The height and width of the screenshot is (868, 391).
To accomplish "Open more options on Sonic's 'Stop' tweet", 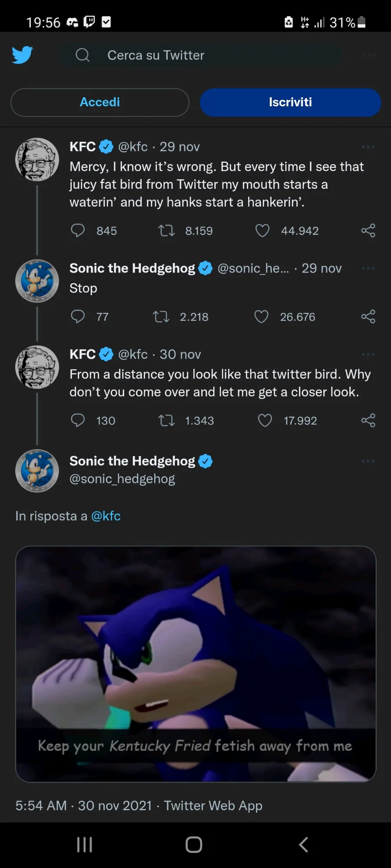I will point(368,269).
